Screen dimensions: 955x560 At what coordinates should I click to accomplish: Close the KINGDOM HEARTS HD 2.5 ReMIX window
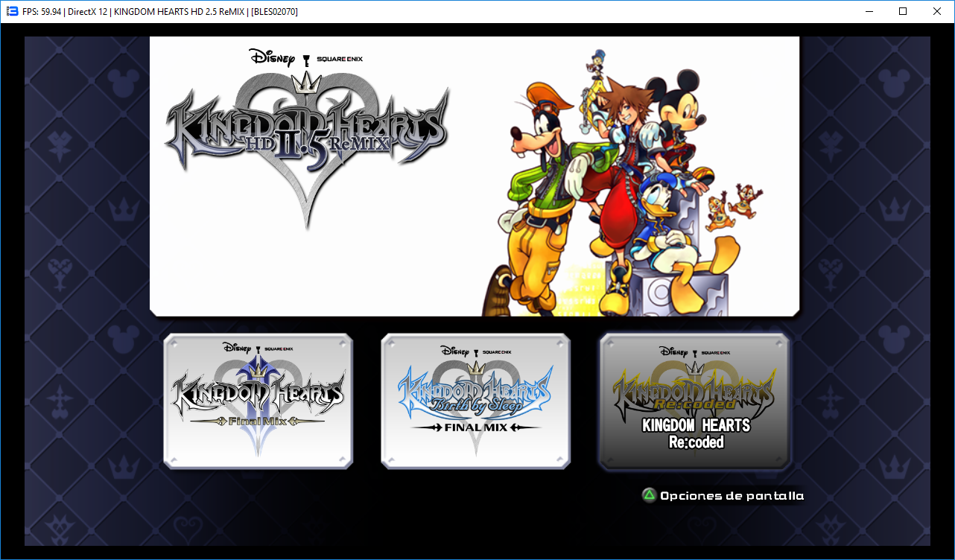(x=937, y=11)
